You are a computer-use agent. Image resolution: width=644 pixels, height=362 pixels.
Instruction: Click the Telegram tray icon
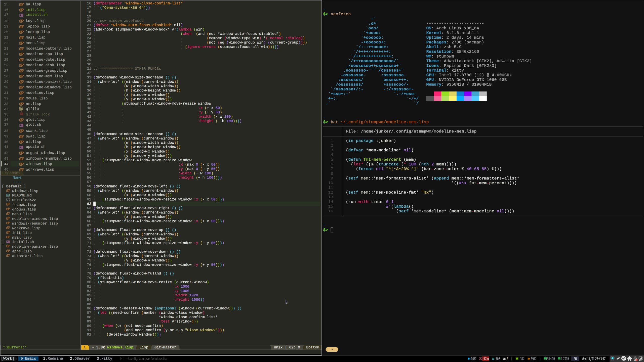coord(618,359)
